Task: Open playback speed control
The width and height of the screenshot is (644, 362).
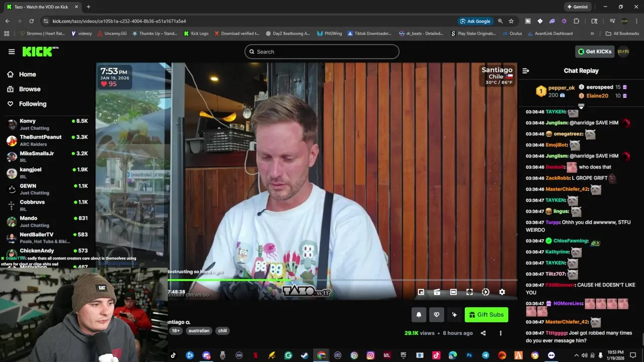Action: tap(486, 292)
